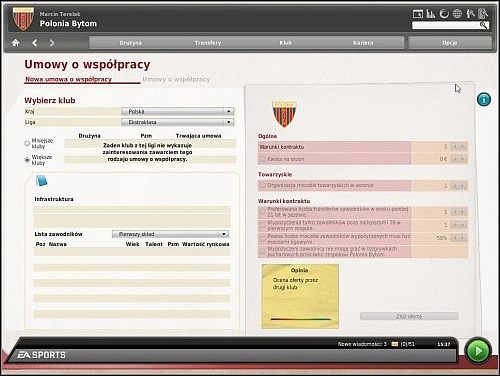
Task: Click manager name Marcin Terelak
Action: click(x=60, y=14)
